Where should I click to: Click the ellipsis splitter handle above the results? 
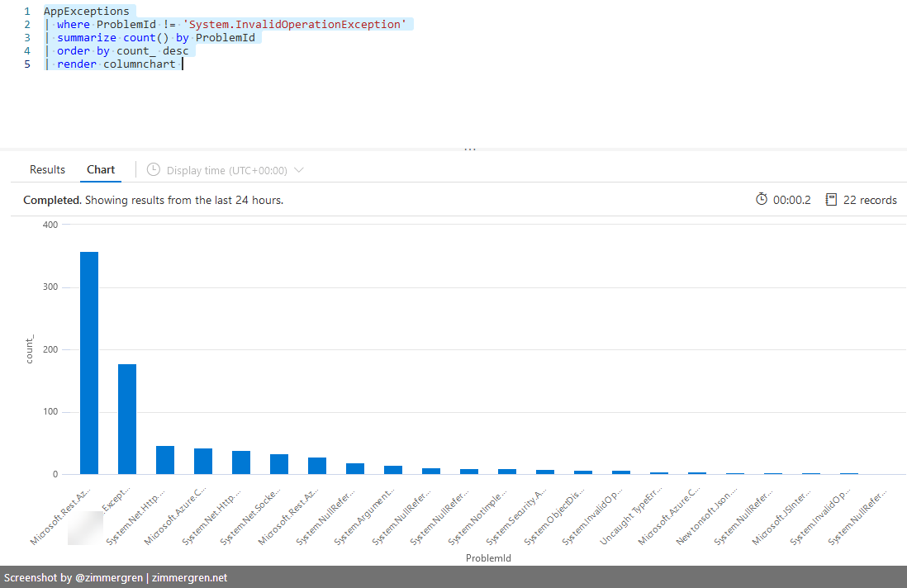(470, 149)
